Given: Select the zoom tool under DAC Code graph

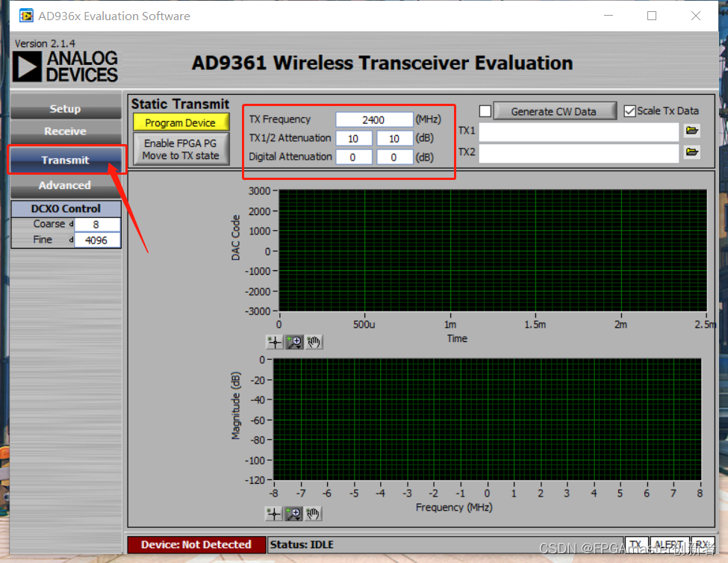Looking at the screenshot, I should coord(294,343).
